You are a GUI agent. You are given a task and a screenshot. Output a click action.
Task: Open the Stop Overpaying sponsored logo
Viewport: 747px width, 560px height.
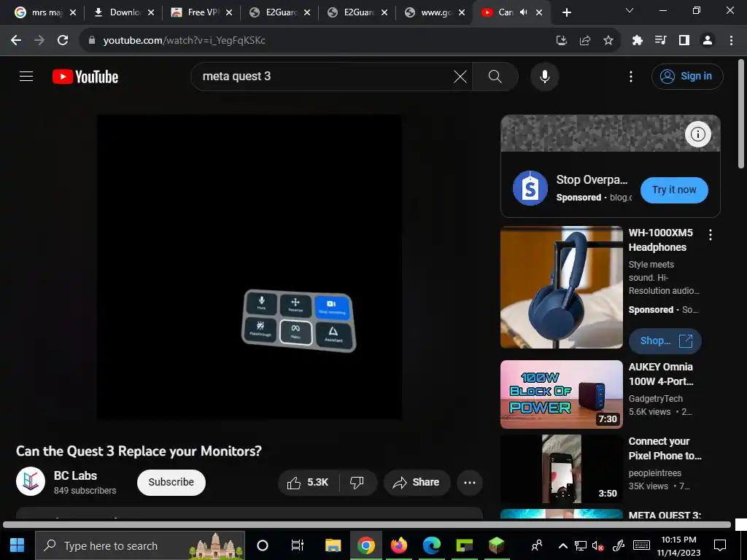click(x=530, y=188)
